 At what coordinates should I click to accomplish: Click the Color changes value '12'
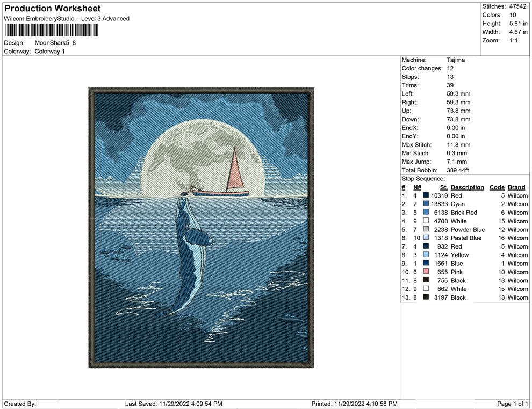[450, 68]
